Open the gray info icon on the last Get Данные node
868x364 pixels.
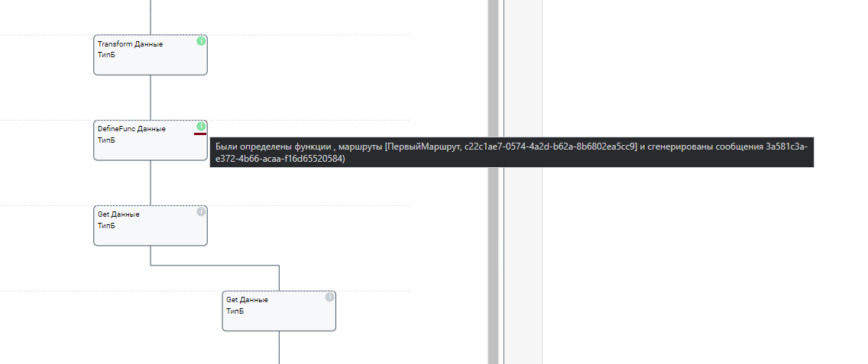(329, 297)
